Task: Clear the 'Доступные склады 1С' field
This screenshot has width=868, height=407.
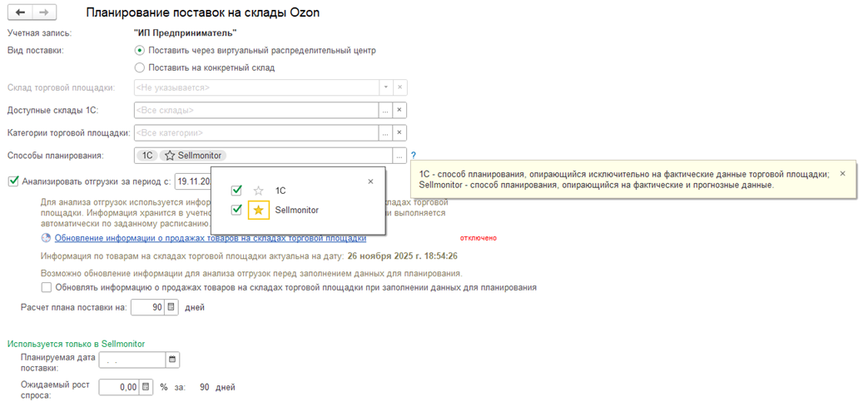Action: (x=400, y=110)
